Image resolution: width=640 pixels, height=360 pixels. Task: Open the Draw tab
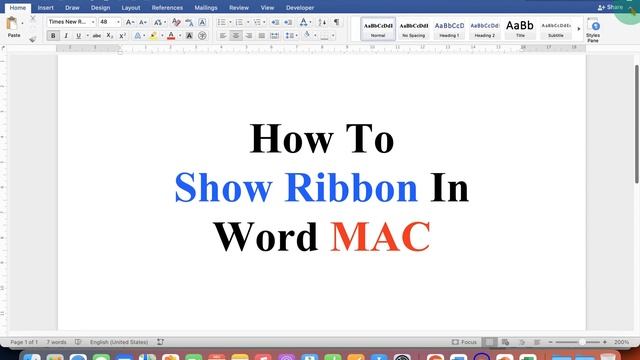pos(72,8)
